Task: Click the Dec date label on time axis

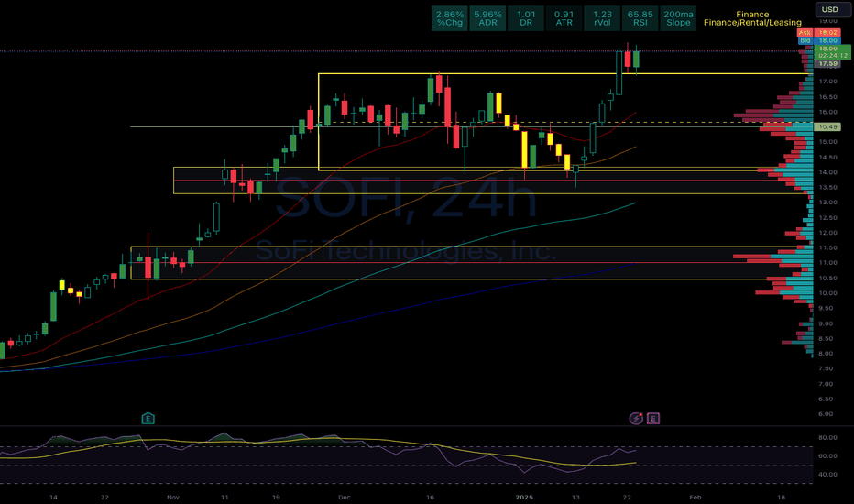Action: (345, 498)
